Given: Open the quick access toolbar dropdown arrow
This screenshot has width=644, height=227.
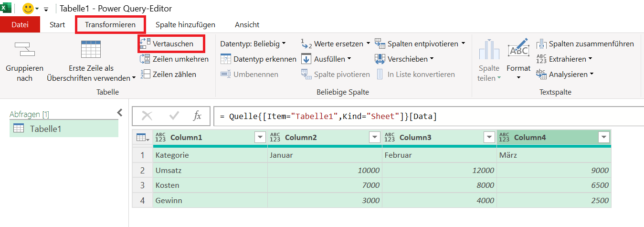Looking at the screenshot, I should tap(46, 9).
